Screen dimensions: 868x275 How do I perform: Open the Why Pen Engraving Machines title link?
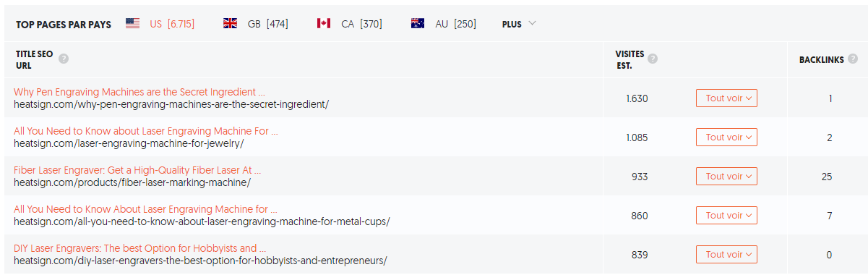(139, 92)
